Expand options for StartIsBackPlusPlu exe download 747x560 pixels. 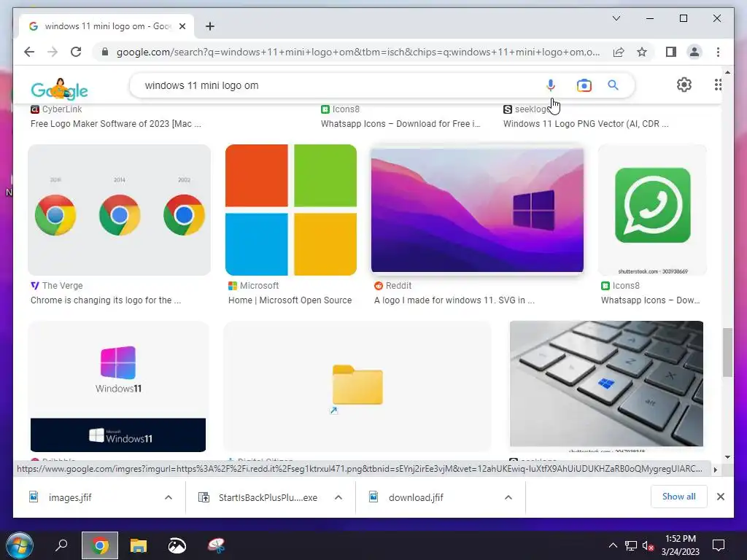[x=338, y=497]
